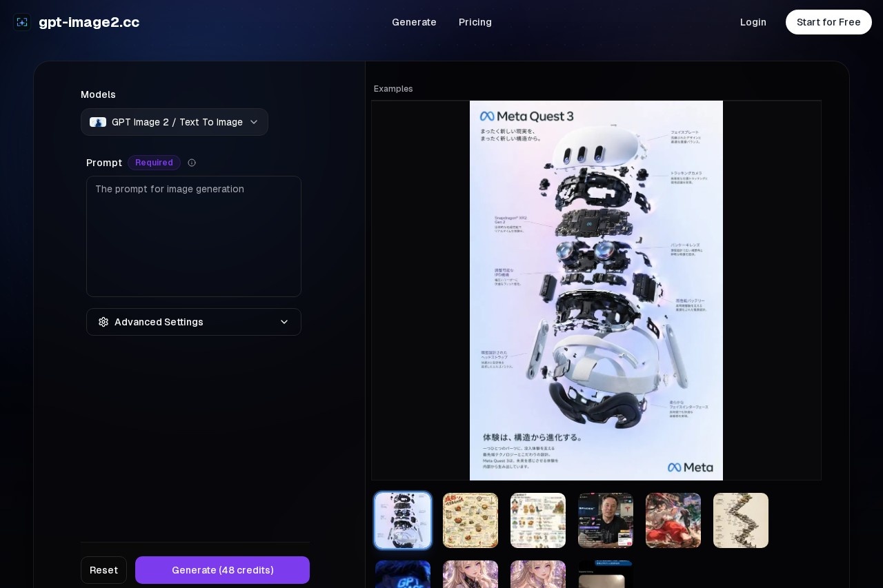Open the Generate menu item
This screenshot has width=883, height=588.
click(x=414, y=22)
